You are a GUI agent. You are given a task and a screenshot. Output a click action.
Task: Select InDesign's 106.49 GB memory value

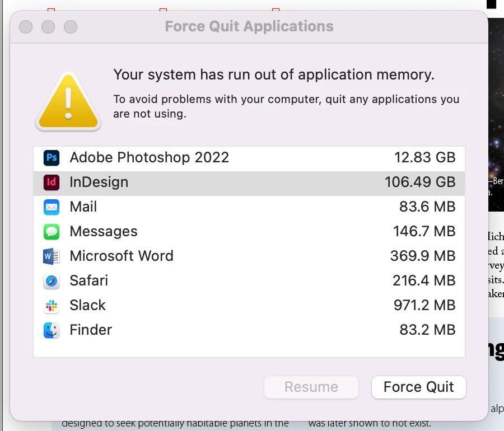point(419,182)
